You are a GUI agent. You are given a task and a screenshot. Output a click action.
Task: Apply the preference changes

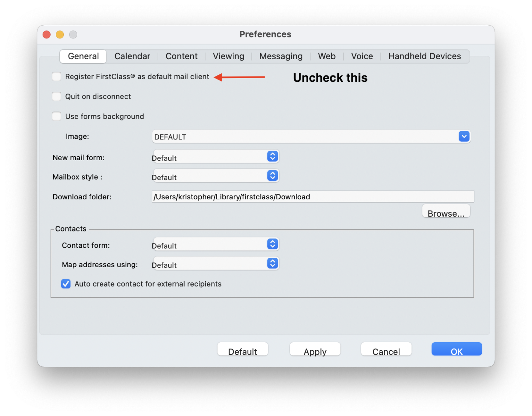(x=315, y=349)
